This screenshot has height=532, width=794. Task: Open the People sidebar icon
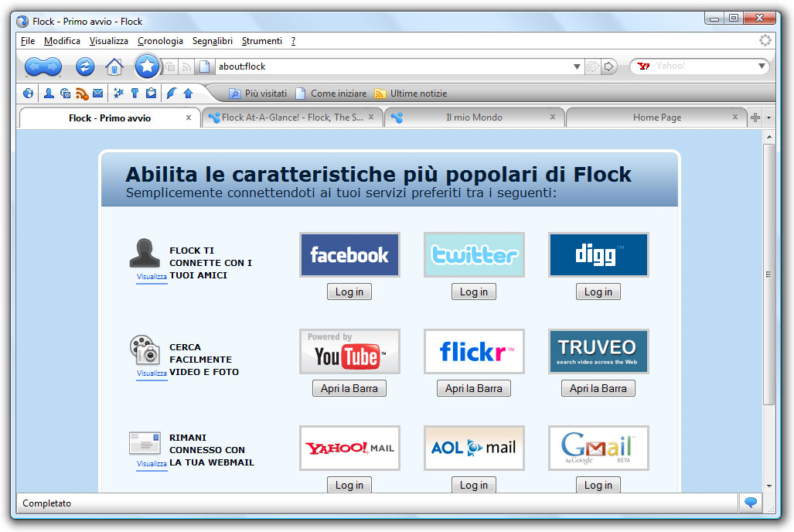click(49, 94)
